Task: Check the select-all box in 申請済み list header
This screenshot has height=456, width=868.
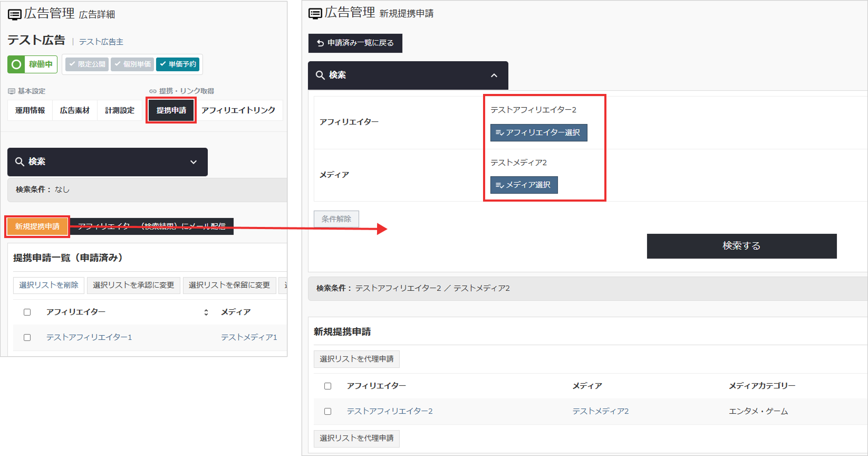Action: tap(27, 312)
